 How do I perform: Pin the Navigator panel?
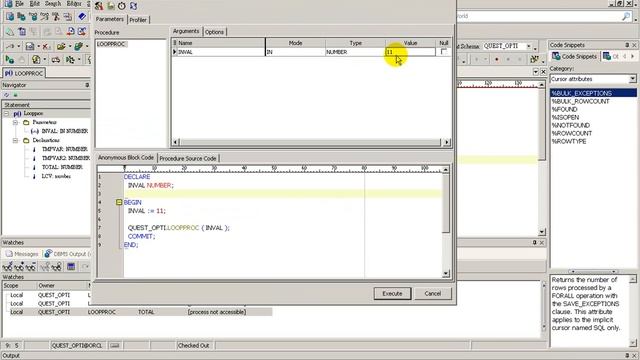(87, 85)
